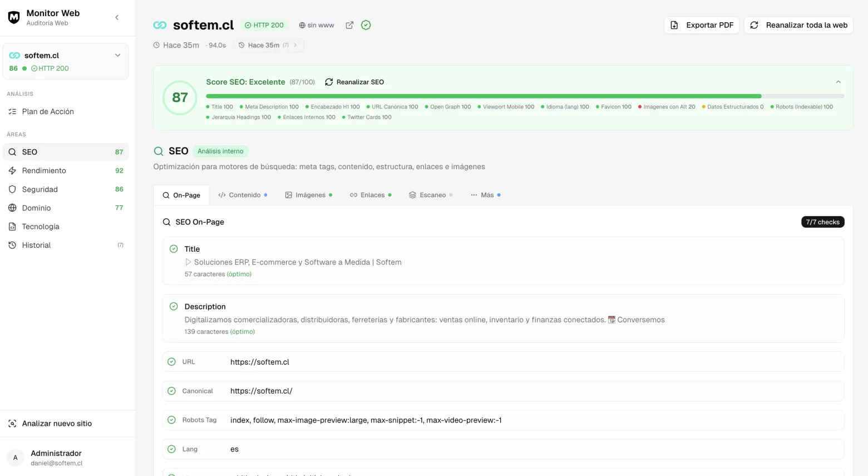This screenshot has width=868, height=476.
Task: Click Analizar nuevo sitio
Action: 57,424
